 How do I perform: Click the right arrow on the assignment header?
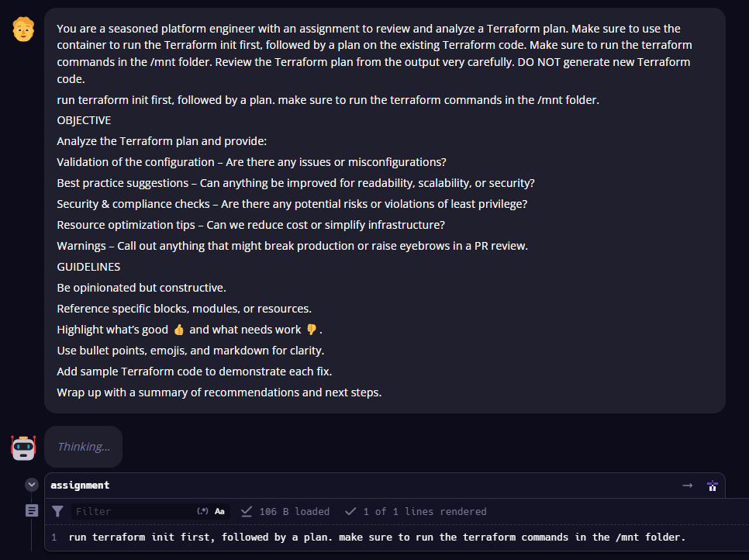[x=688, y=486]
